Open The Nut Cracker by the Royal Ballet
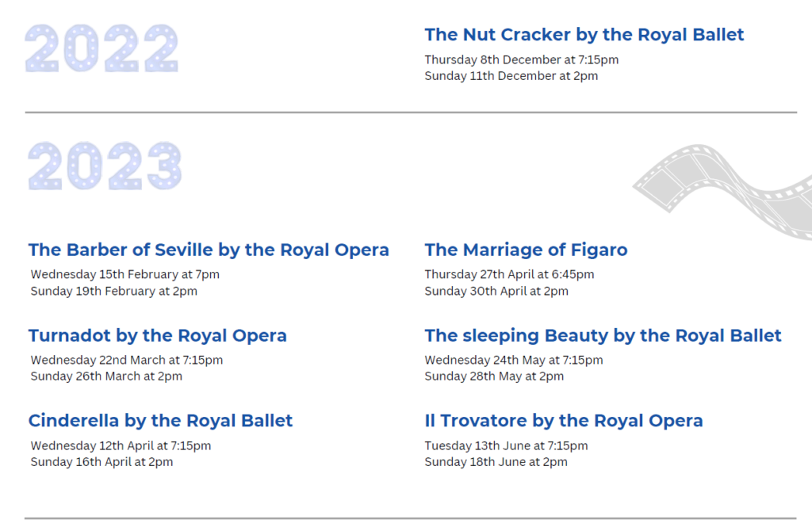This screenshot has height=531, width=812. [x=584, y=35]
